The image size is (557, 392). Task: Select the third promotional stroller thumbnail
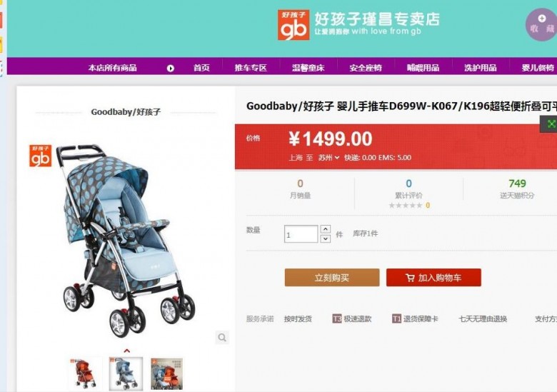pos(167,373)
